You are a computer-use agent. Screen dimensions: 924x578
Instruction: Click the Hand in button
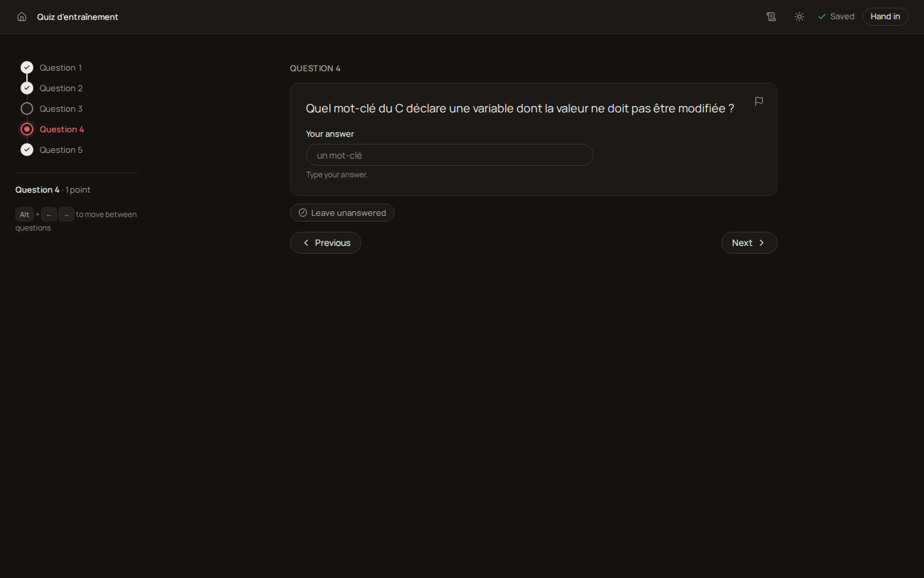pos(886,17)
